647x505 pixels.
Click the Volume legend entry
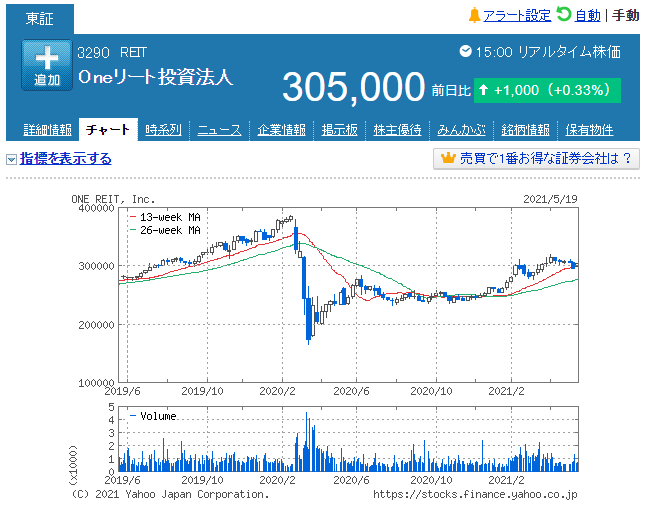point(153,416)
